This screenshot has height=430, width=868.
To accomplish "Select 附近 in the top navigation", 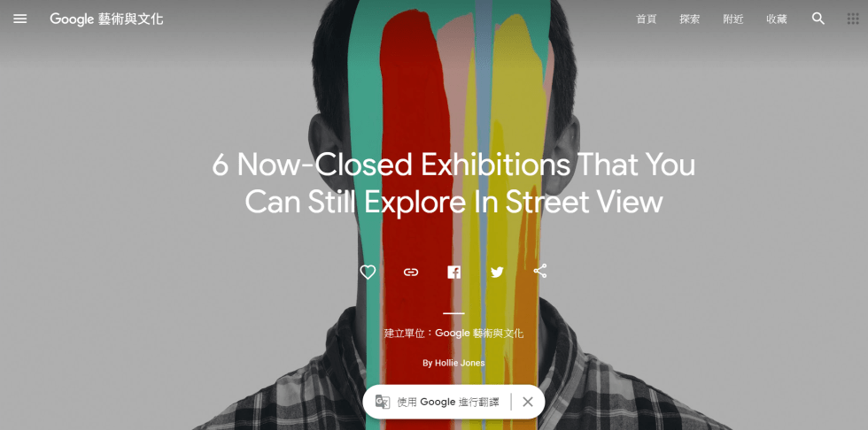I will coord(733,19).
